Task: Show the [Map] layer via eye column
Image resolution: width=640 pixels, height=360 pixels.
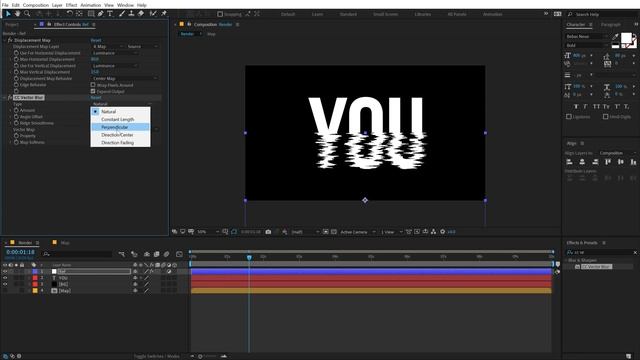Action: [x=5, y=291]
